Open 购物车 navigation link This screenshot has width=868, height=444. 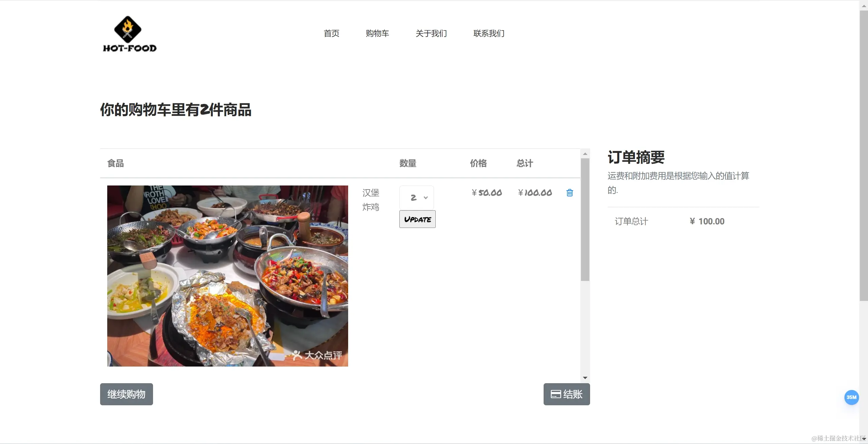[x=377, y=33]
